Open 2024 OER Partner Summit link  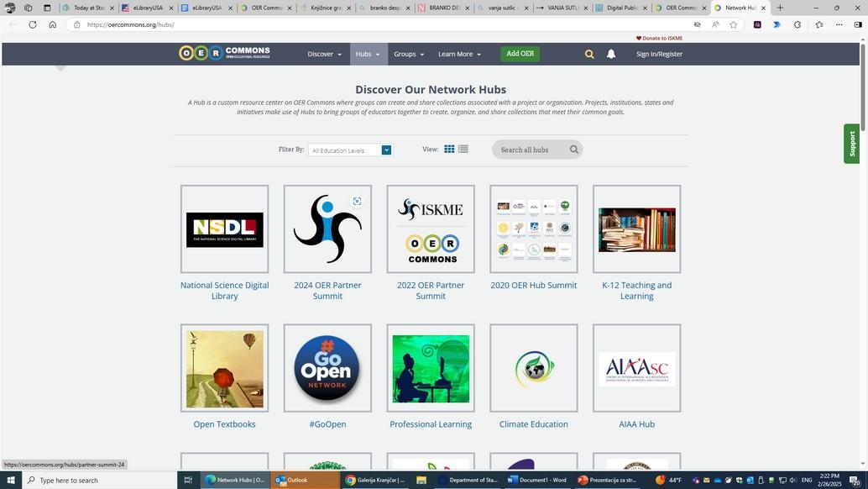tap(327, 290)
